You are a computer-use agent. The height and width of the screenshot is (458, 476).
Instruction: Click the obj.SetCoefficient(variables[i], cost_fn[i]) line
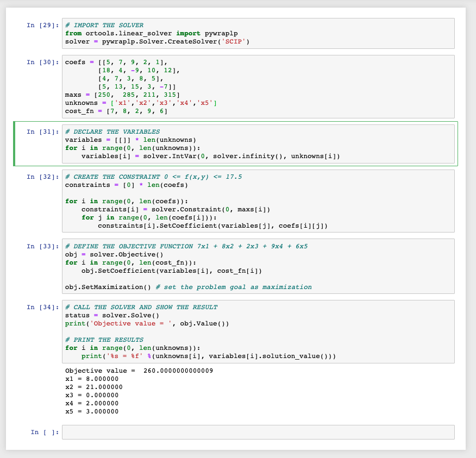point(172,271)
